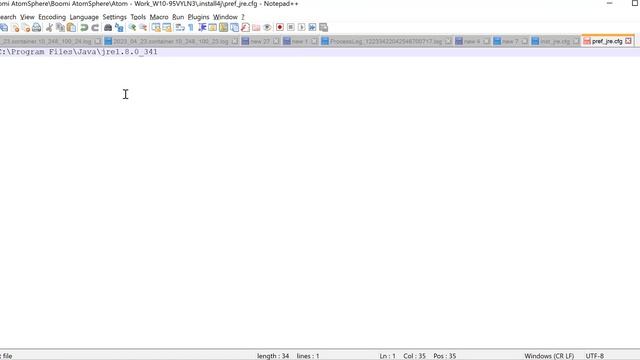
Task: Click the UTF-8 encoding indicator
Action: point(595,356)
